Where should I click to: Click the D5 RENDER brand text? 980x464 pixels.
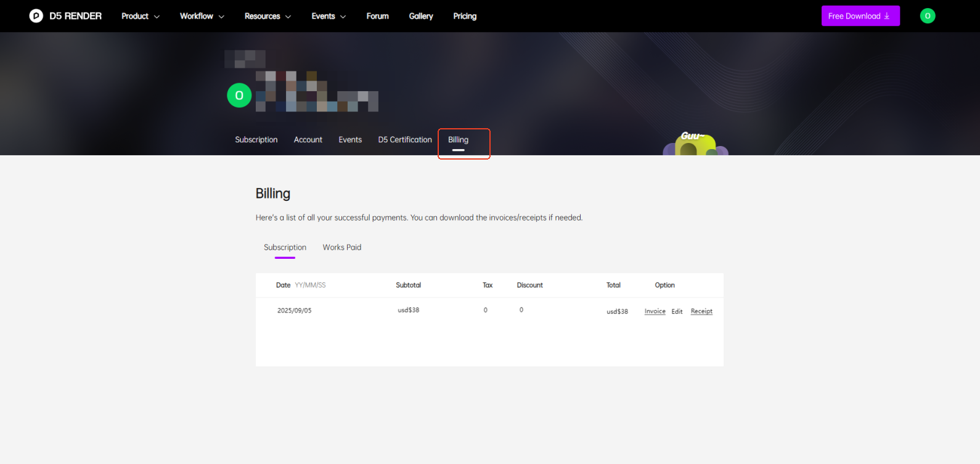coord(76,16)
